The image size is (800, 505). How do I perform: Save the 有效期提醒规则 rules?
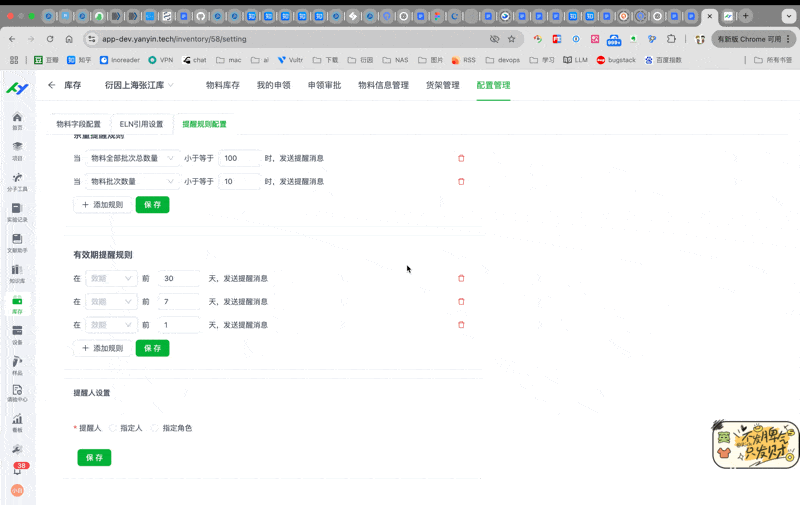point(153,348)
